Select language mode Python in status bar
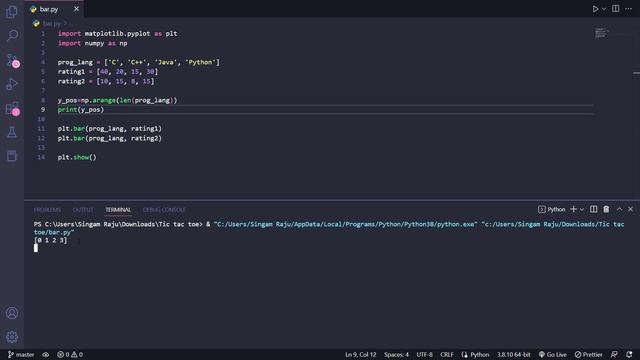The width and height of the screenshot is (640, 360). pos(476,355)
